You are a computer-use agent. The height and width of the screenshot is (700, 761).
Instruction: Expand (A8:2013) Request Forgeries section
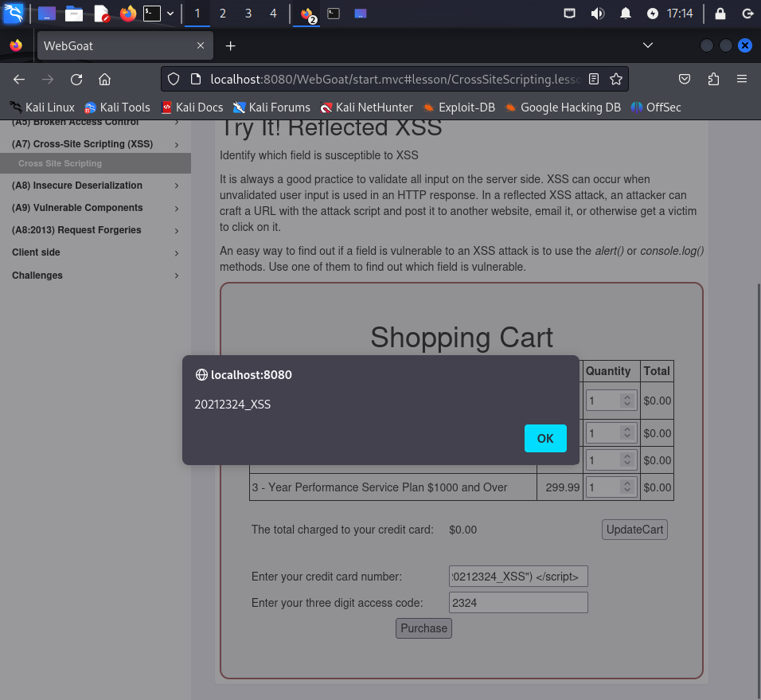pos(96,230)
